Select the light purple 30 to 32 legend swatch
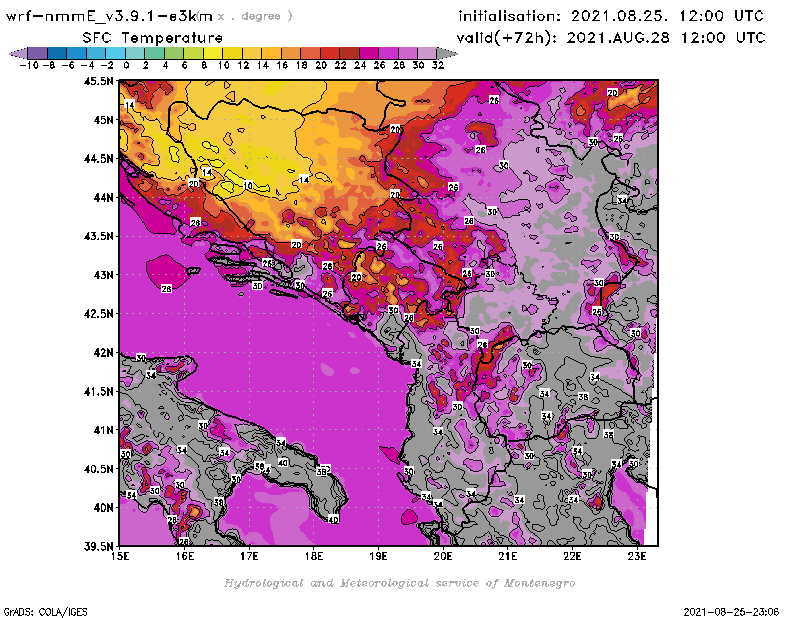 click(x=427, y=53)
